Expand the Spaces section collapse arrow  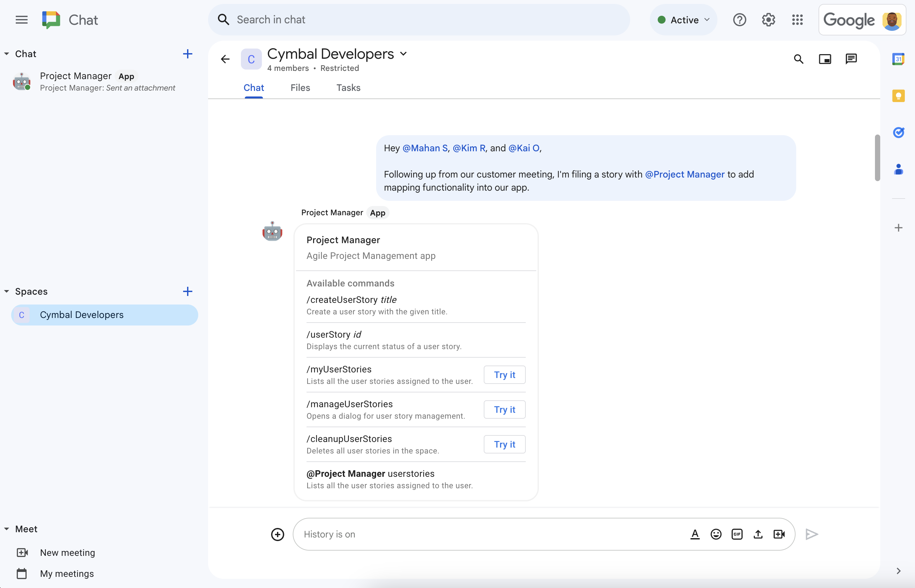click(x=7, y=291)
